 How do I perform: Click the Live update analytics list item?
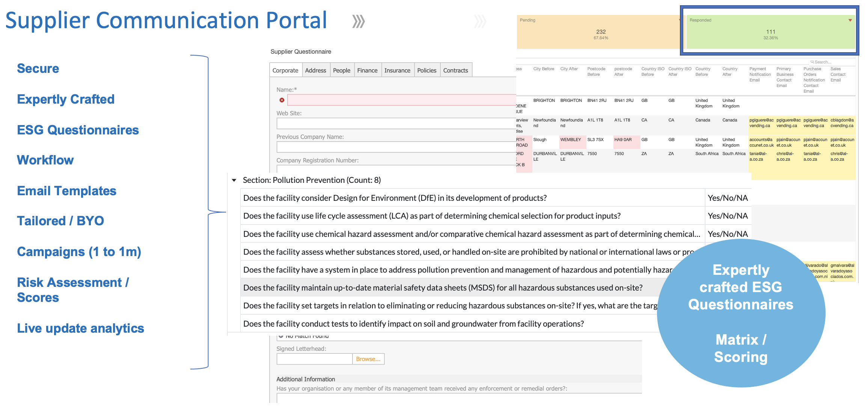click(x=80, y=328)
